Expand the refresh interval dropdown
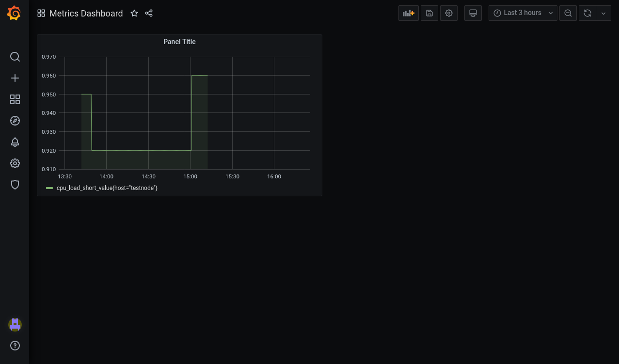 click(x=603, y=13)
